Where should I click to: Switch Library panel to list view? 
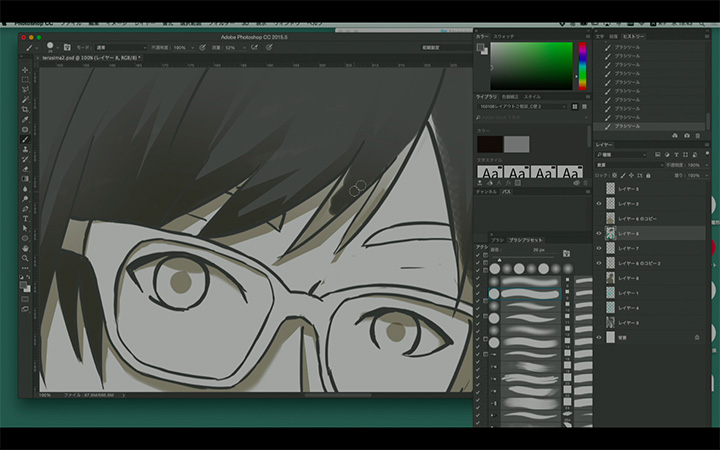[584, 107]
